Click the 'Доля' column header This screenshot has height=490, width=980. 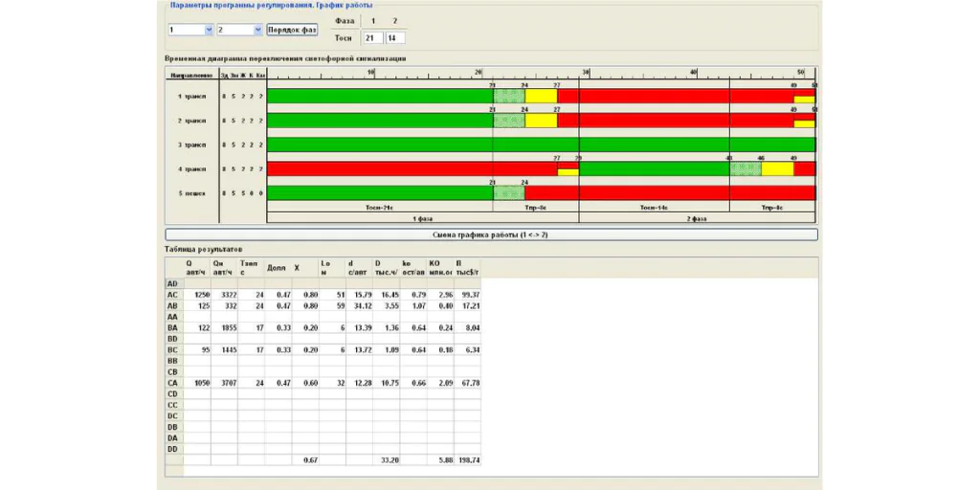pyautogui.click(x=276, y=269)
